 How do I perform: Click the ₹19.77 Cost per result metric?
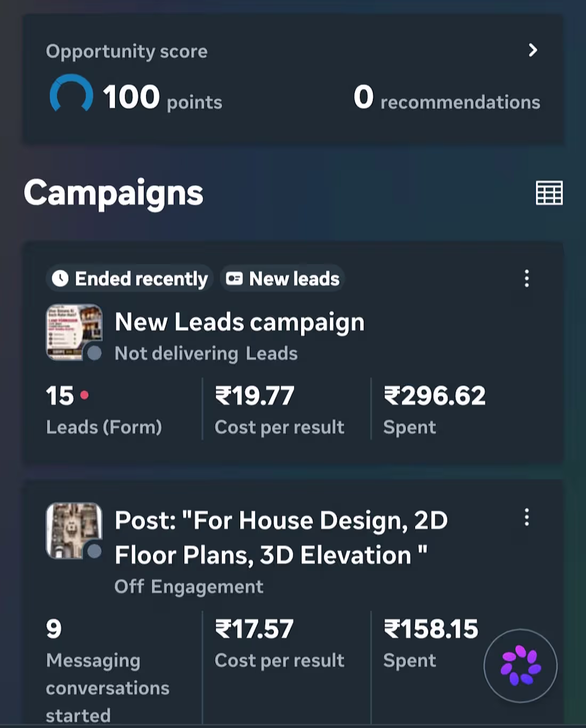point(280,410)
